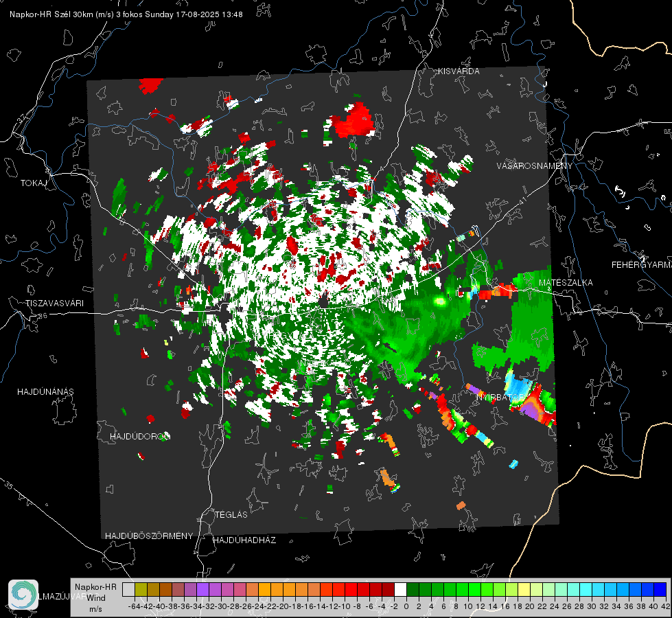
Task: Select the TOKAJ town label
Action: [x=34, y=183]
